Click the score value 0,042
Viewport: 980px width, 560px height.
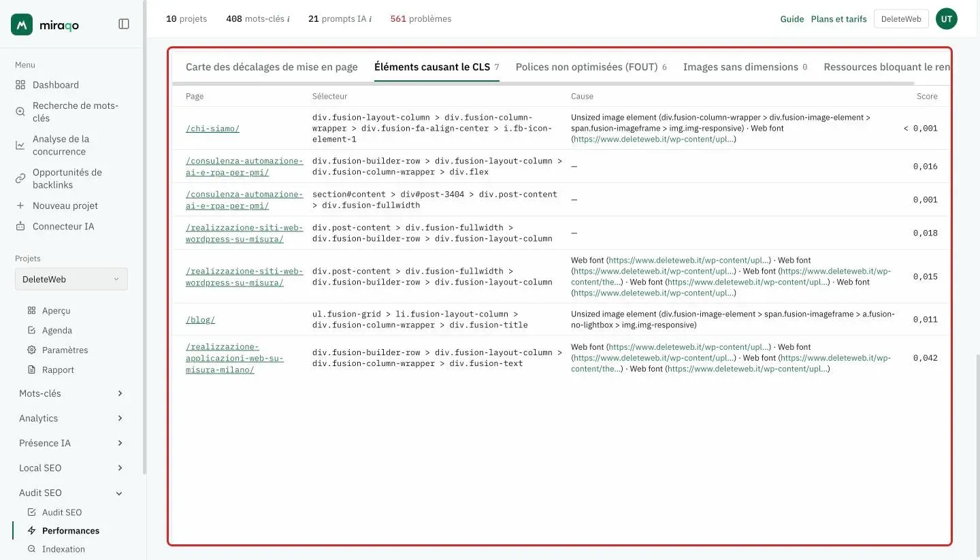[x=926, y=358]
